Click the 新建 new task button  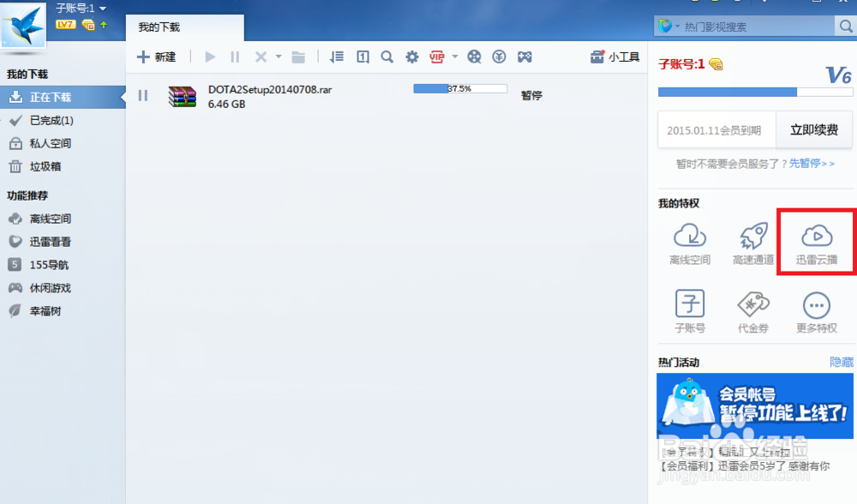[x=156, y=57]
